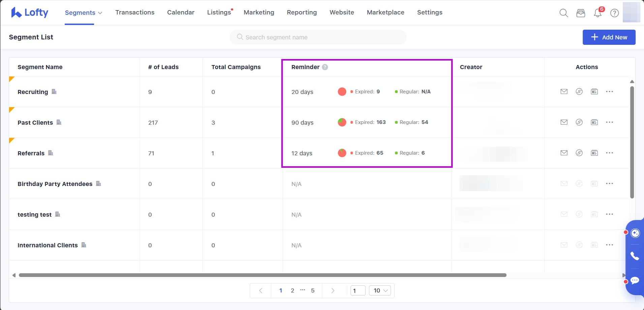The image size is (644, 310).
Task: Open details icon next to Recruiting name
Action: [x=54, y=92]
